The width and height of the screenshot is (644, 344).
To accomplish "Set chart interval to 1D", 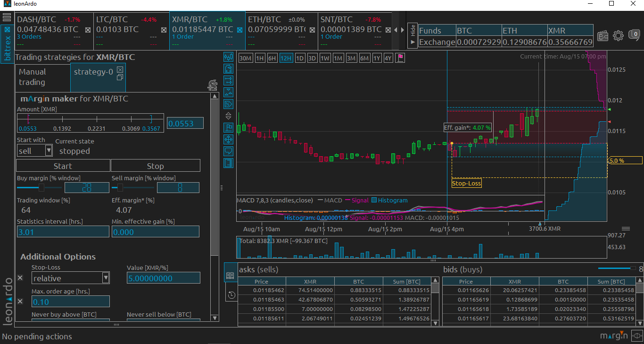I will tap(299, 58).
